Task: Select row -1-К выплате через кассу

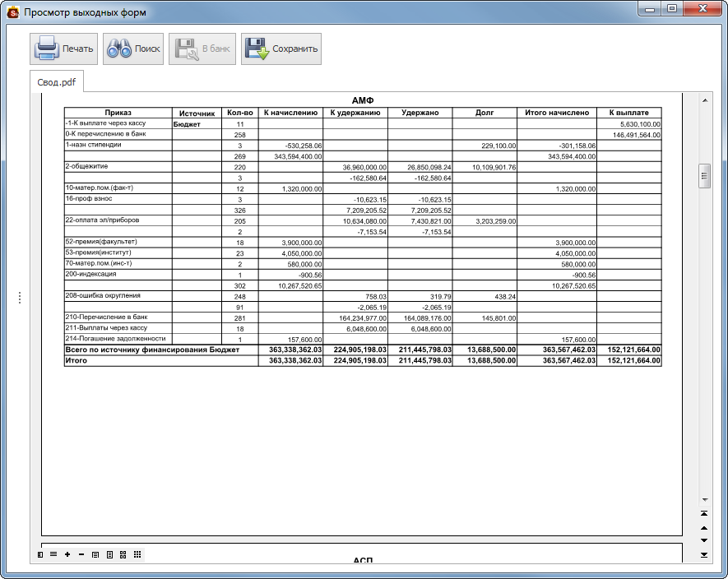Action: (x=363, y=123)
